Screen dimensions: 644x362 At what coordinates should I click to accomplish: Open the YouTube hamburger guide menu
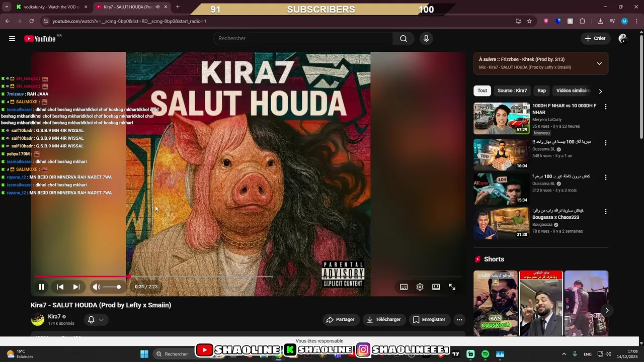(12, 39)
